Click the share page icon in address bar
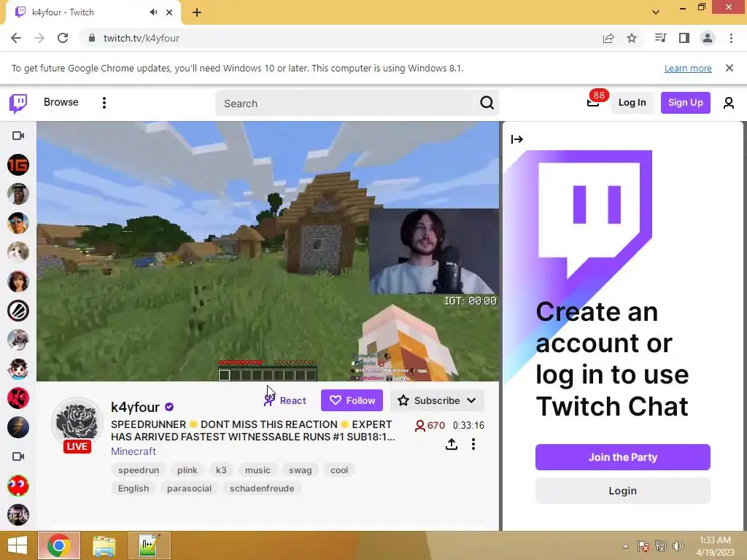Screen dimensions: 747x560 [608, 38]
